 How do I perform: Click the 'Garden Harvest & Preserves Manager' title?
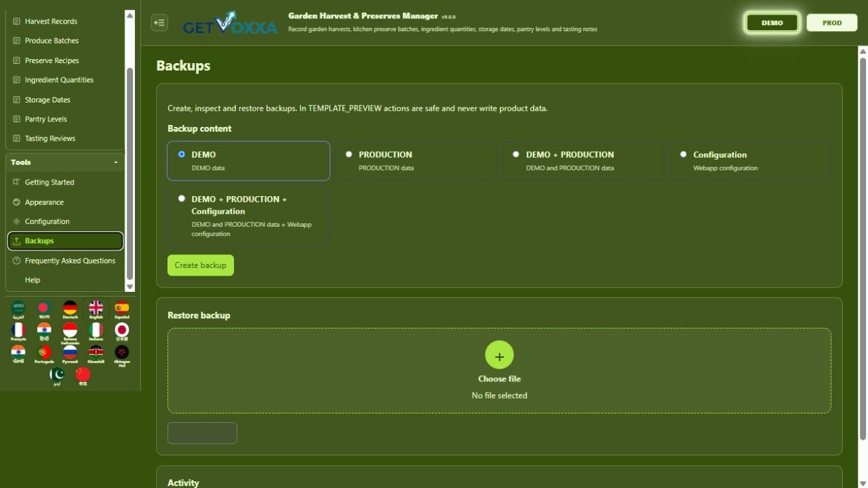(363, 16)
